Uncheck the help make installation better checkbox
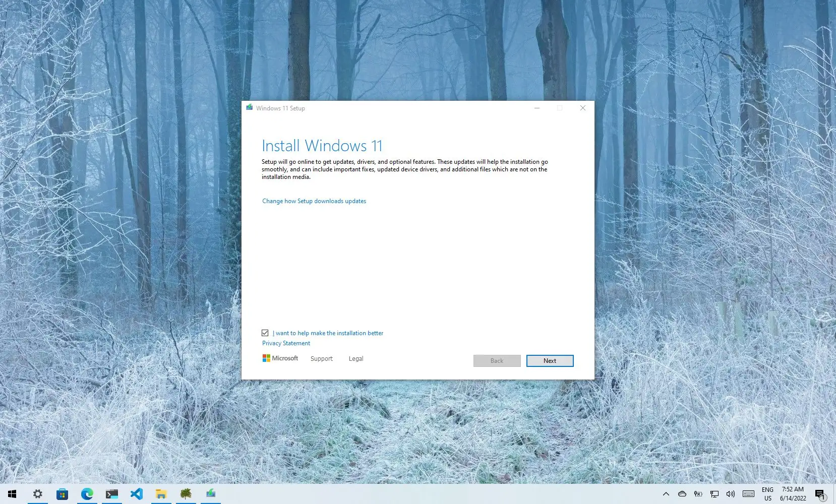836x504 pixels. (265, 333)
